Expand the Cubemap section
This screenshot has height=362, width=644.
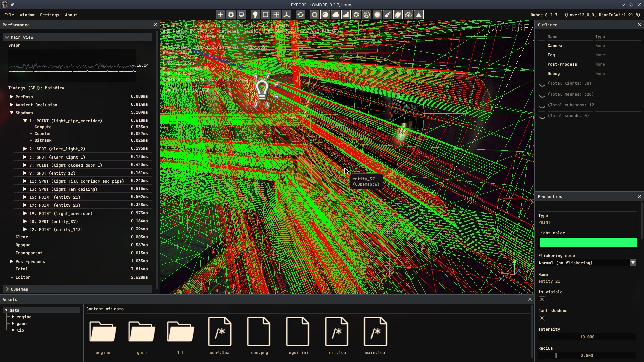point(7,289)
